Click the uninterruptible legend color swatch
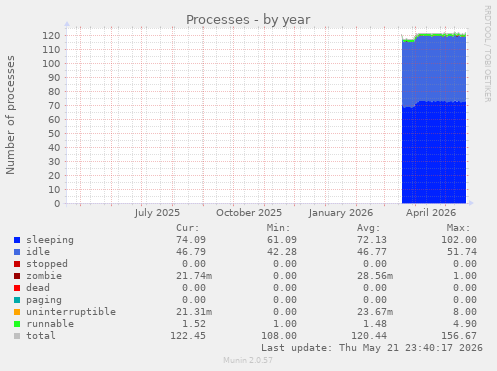Image resolution: width=497 pixels, height=371 pixels. pos(17,312)
